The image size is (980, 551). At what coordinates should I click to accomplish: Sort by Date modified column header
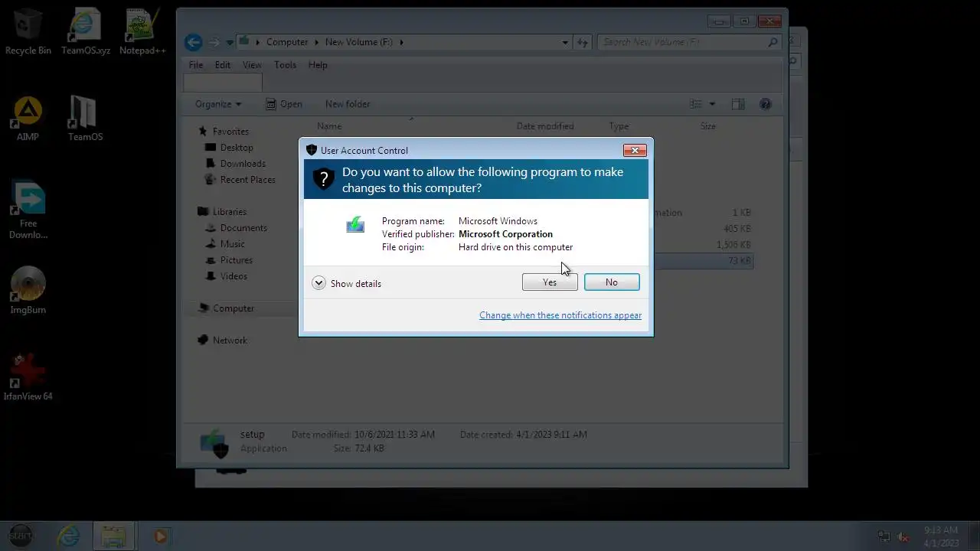545,126
